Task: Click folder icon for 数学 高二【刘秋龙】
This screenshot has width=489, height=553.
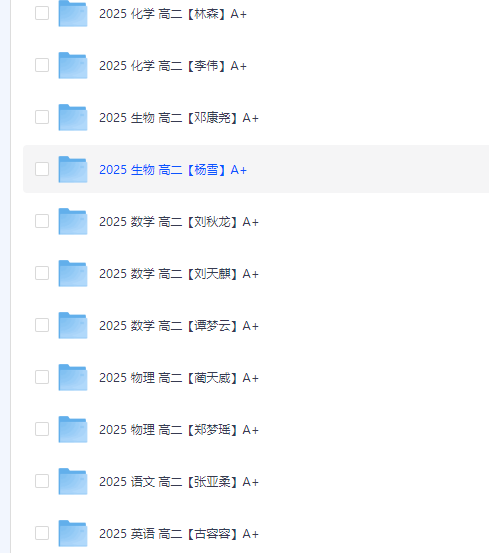Action: coord(73,221)
